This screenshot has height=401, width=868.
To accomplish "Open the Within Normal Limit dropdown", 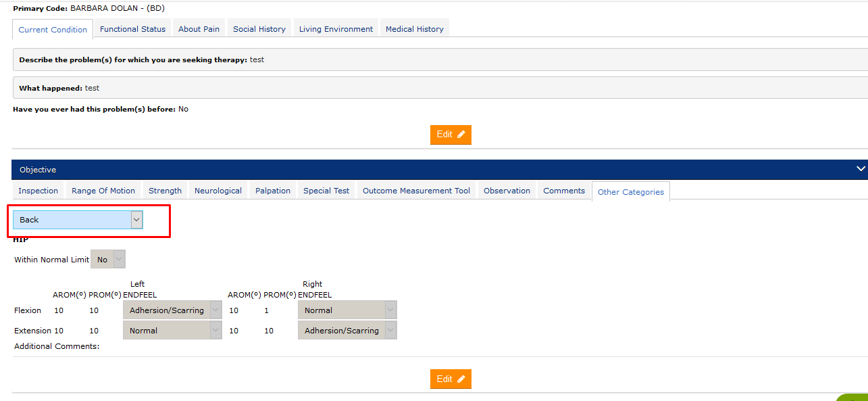I will (108, 260).
